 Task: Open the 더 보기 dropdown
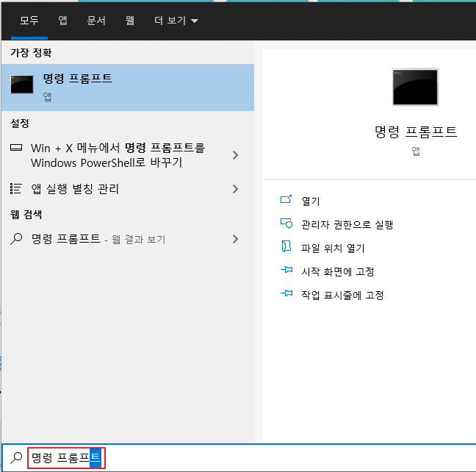coord(176,21)
